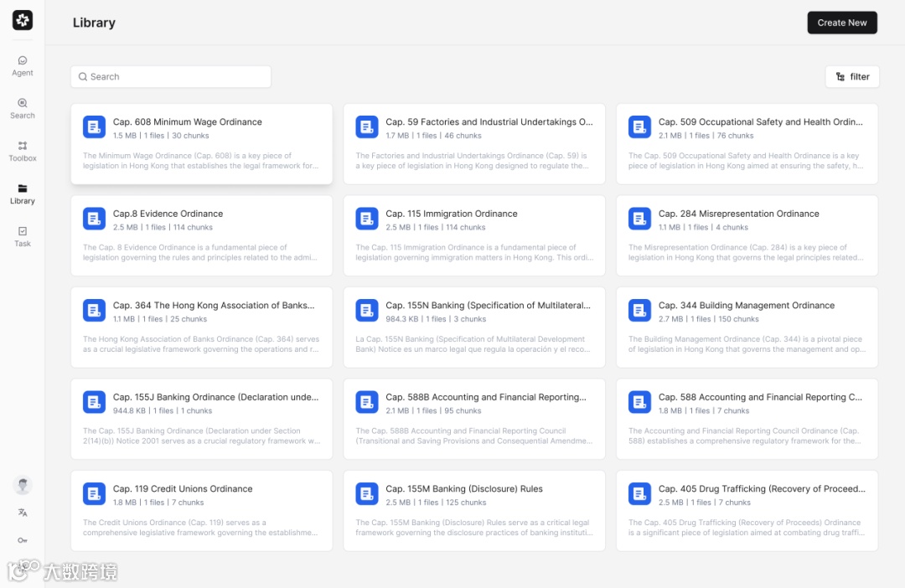Open Cap. 119 Credit Unions Ordinance title

click(183, 489)
